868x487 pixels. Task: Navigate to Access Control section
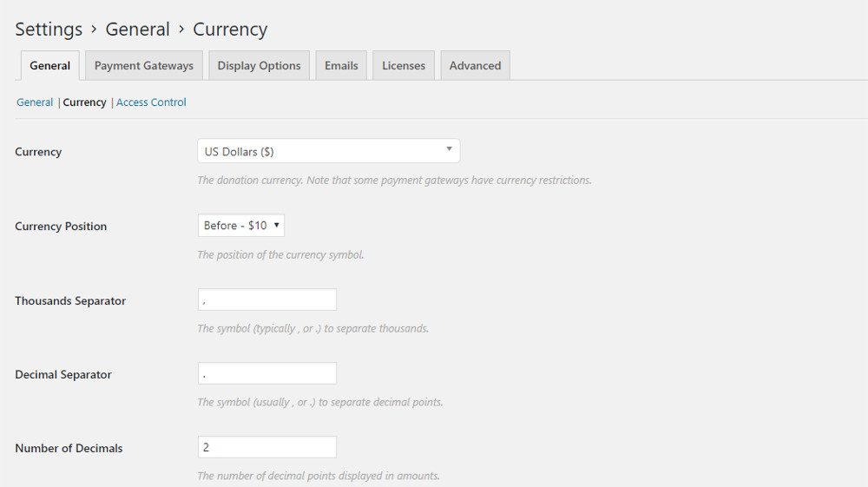(151, 102)
